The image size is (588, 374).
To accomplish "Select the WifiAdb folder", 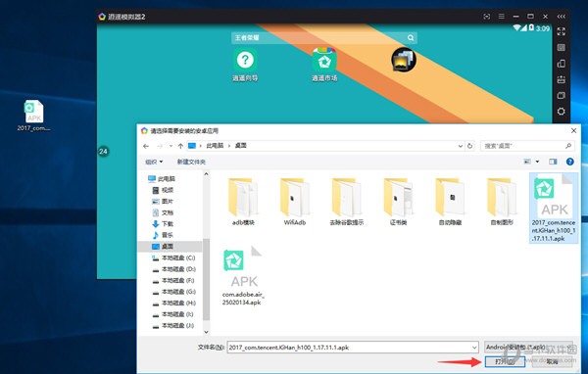I will point(295,202).
